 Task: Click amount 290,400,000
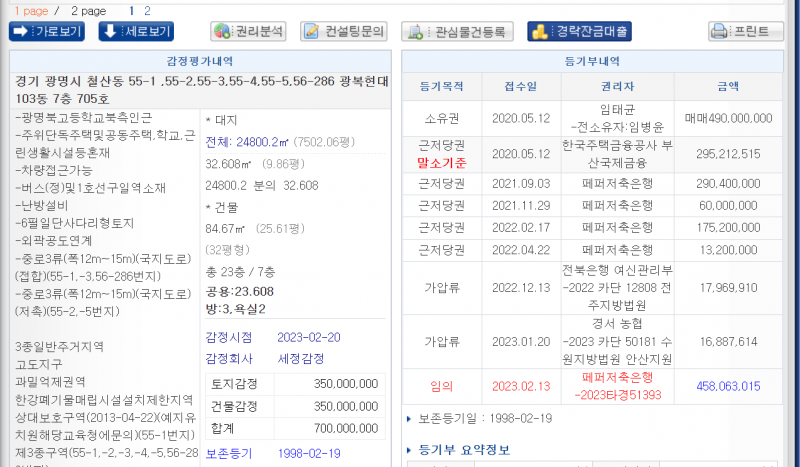pyautogui.click(x=729, y=184)
